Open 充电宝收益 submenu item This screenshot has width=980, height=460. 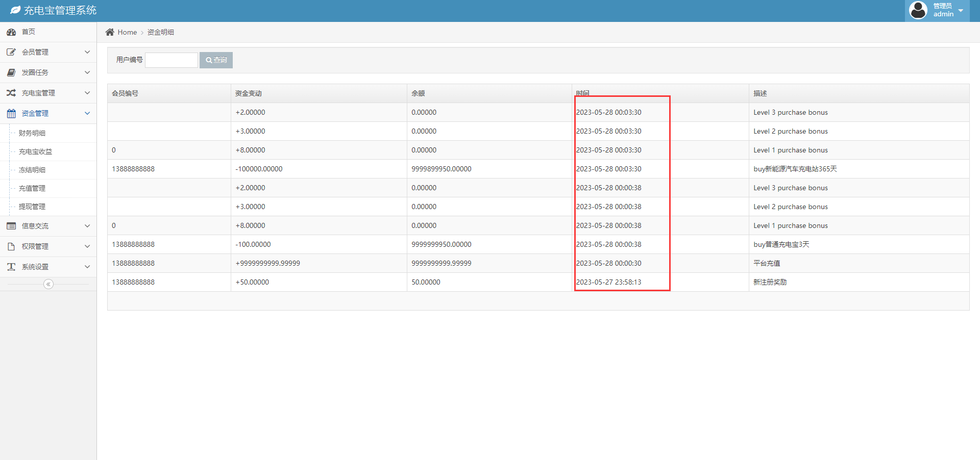pyautogui.click(x=35, y=151)
